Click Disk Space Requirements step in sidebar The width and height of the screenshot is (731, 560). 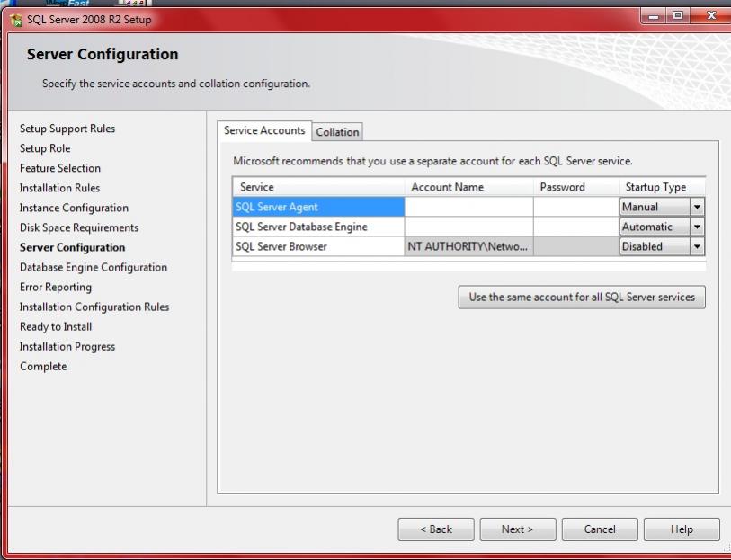pyautogui.click(x=79, y=227)
